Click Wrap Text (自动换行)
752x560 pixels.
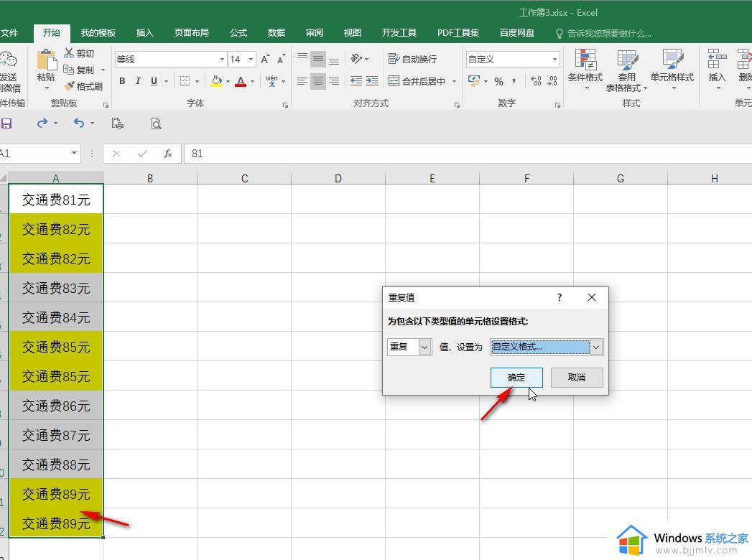tap(412, 59)
